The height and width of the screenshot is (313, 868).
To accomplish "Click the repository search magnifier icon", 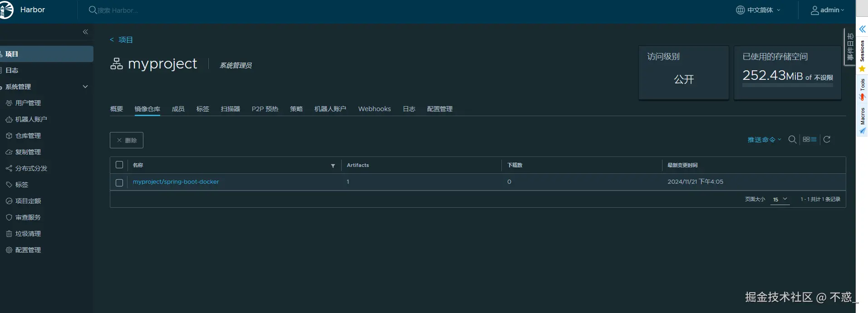I will pos(792,140).
